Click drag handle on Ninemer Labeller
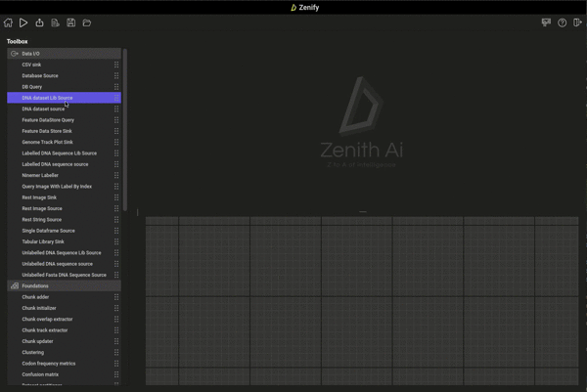 [116, 175]
